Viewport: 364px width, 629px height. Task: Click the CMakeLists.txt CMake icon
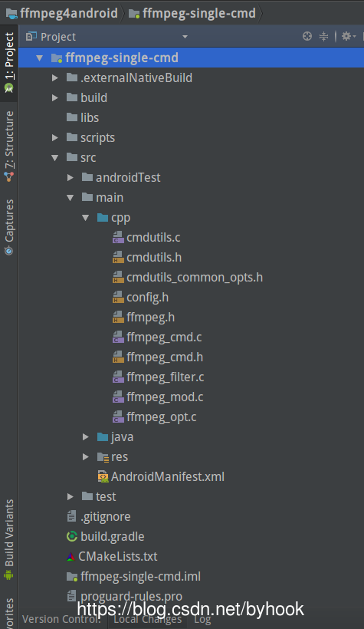[71, 556]
